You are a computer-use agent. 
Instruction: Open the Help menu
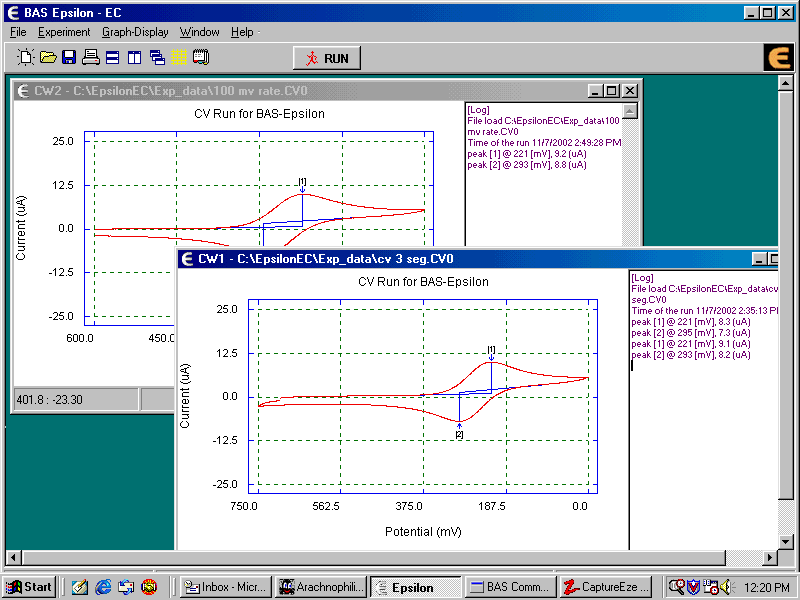242,32
